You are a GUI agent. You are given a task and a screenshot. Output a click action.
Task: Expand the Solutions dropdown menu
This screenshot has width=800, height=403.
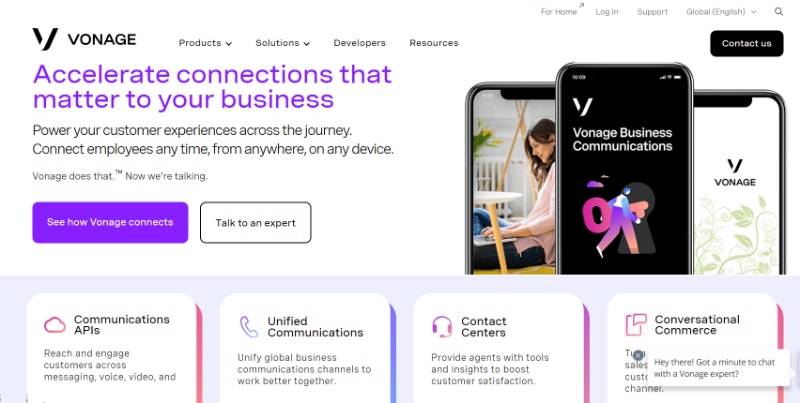point(283,43)
